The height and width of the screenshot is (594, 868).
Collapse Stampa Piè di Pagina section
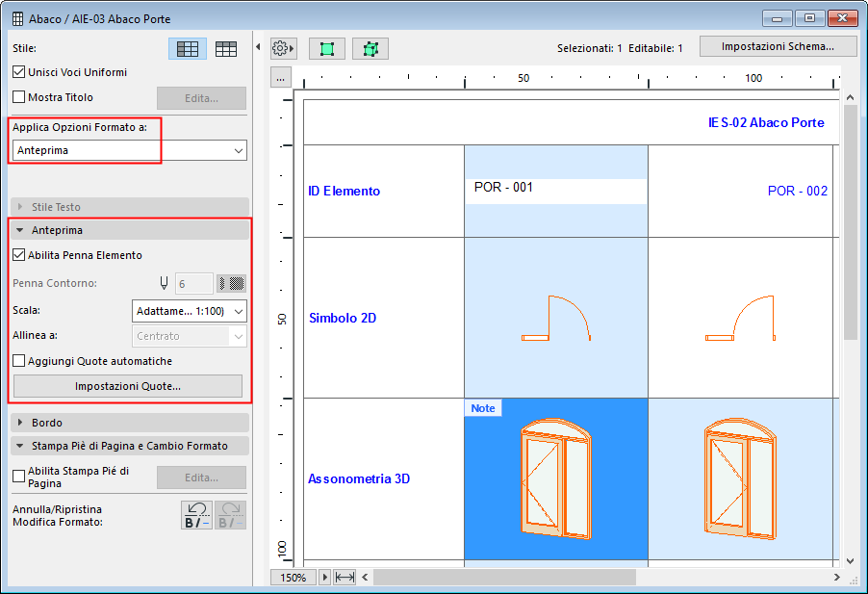130,446
